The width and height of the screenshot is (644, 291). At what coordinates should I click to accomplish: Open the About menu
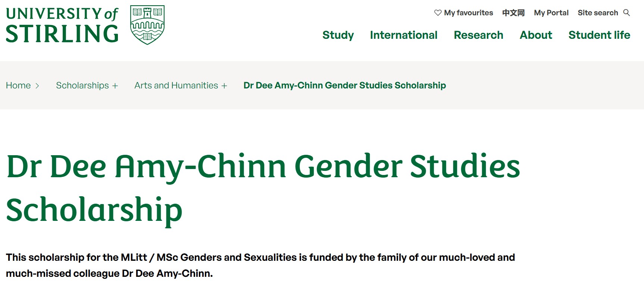536,35
